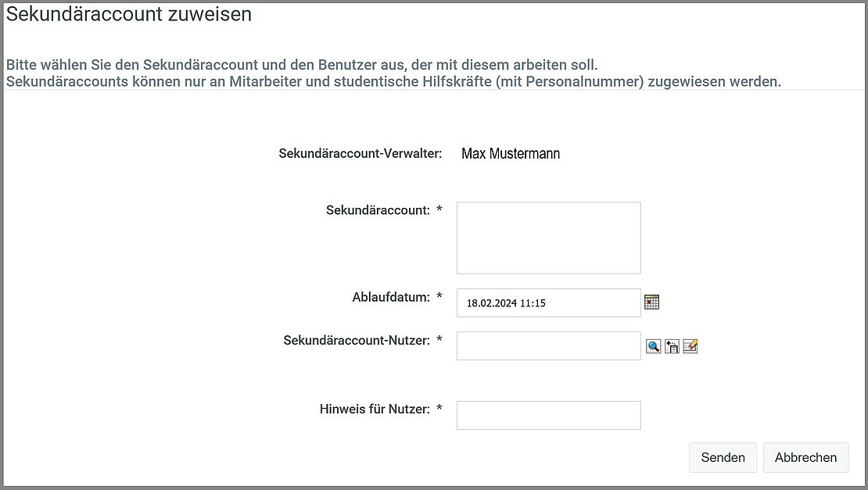Click the magnifying glass search icon
The image size is (868, 490).
pyautogui.click(x=653, y=346)
